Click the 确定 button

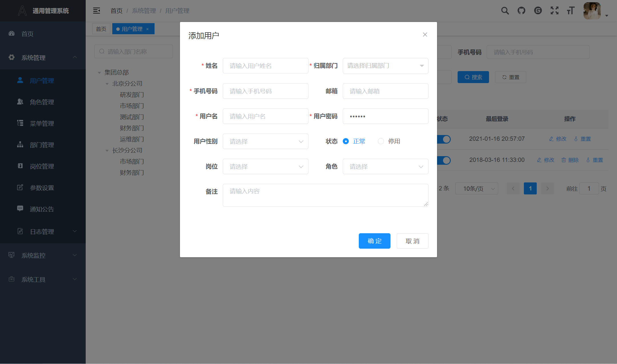pos(374,241)
